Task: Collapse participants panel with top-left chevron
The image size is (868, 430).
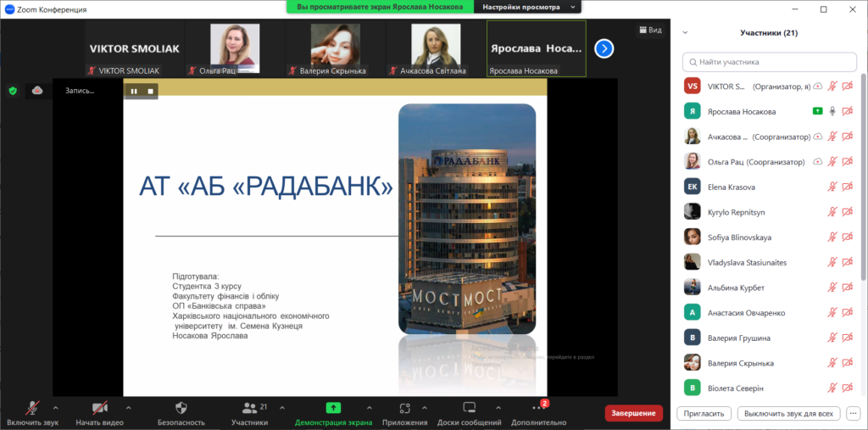Action: 685,33
